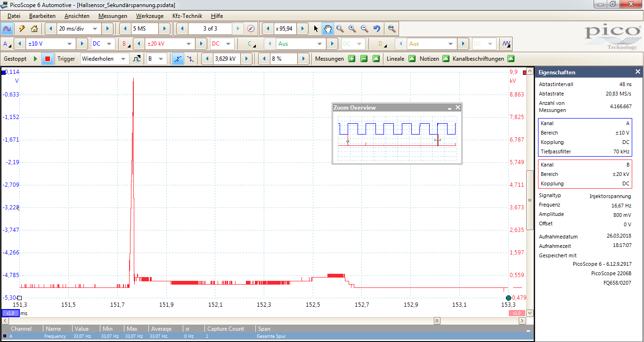Close the Zoom Overview window
644x342 pixels.
(x=457, y=108)
